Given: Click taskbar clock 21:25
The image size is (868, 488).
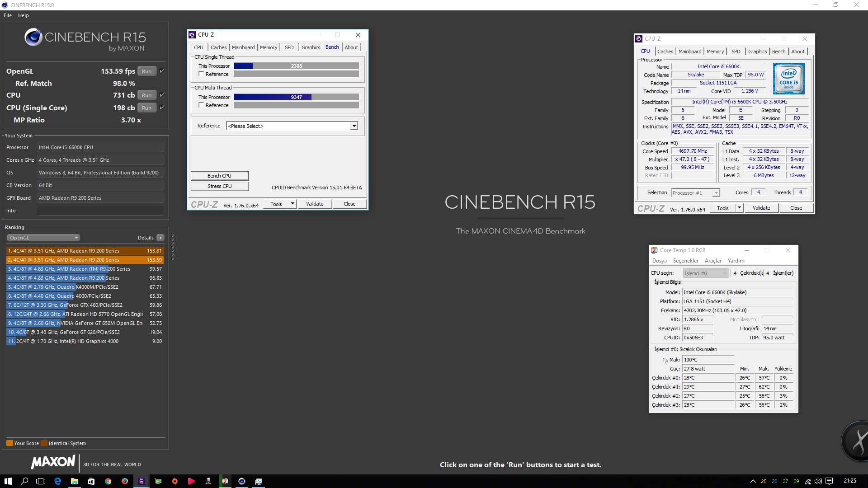Looking at the screenshot, I should coord(850,481).
